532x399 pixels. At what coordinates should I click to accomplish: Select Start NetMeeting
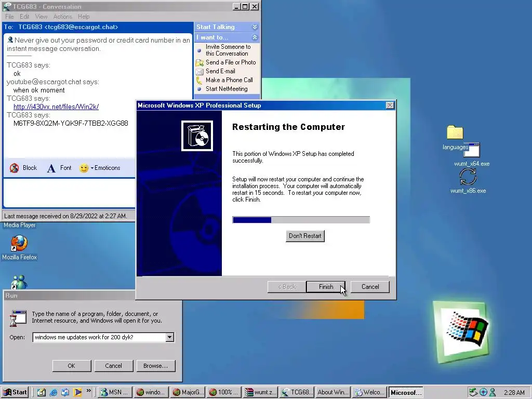point(227,89)
